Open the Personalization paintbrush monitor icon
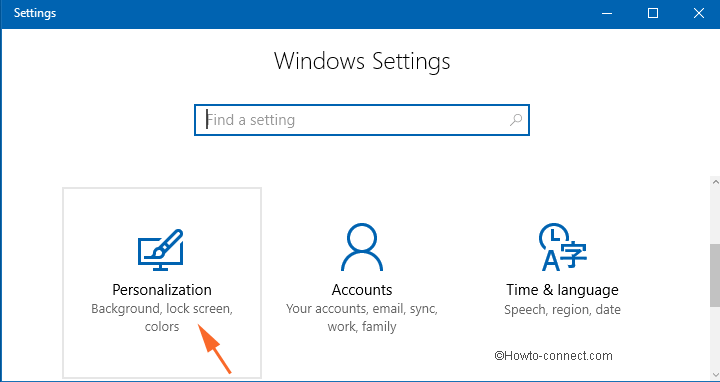 [x=161, y=250]
